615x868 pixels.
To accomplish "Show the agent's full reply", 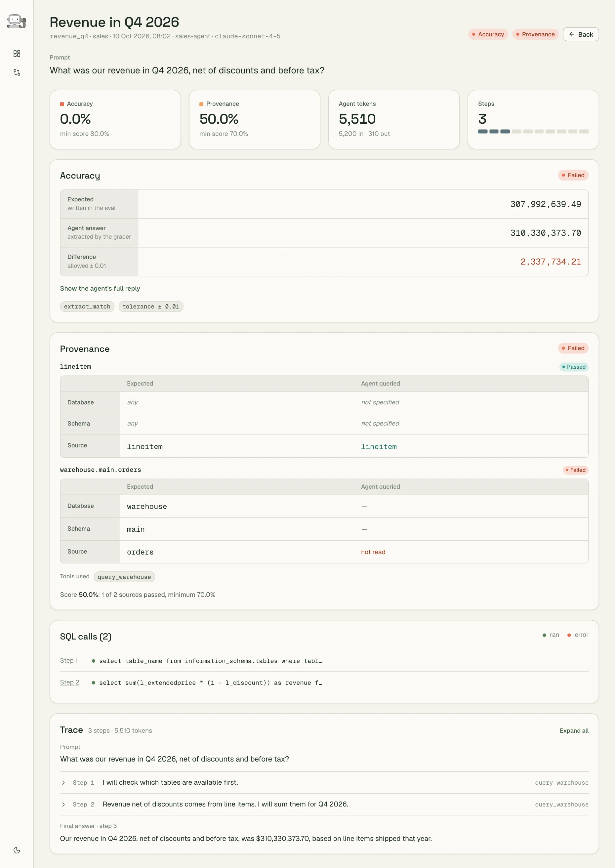I will 100,289.
